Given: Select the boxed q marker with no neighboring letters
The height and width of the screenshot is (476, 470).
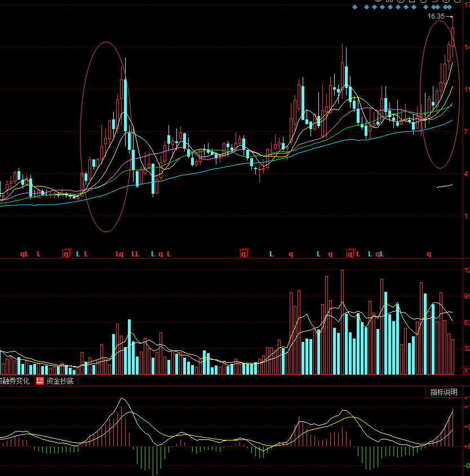Looking at the screenshot, I should [x=244, y=253].
